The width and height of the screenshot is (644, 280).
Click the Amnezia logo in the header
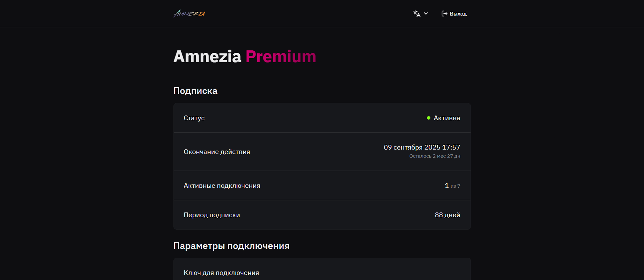(x=189, y=14)
